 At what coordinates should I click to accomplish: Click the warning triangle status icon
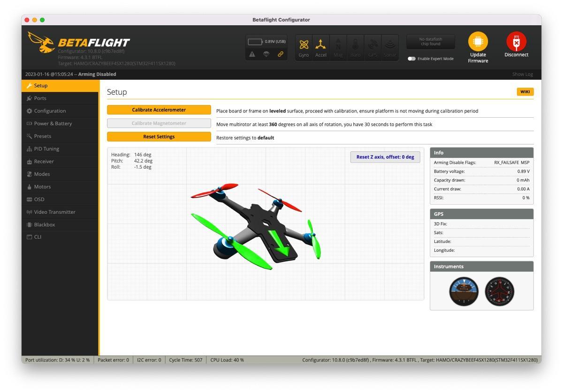tap(252, 54)
